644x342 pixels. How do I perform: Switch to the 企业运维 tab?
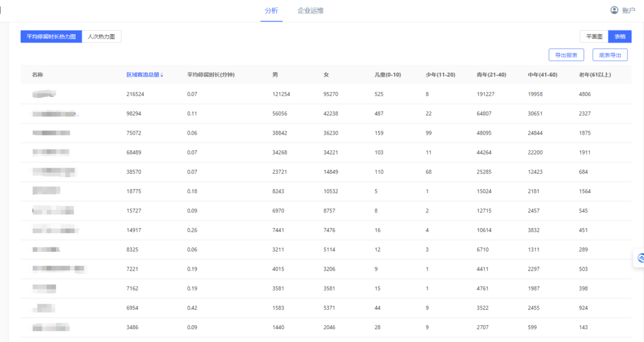(310, 11)
